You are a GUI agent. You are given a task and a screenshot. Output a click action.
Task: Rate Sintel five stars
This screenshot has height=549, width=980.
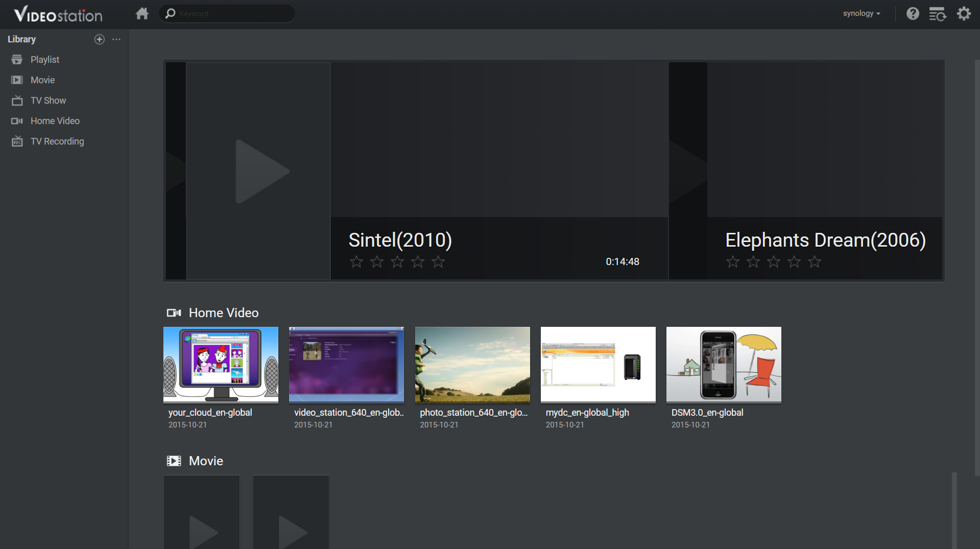point(438,262)
